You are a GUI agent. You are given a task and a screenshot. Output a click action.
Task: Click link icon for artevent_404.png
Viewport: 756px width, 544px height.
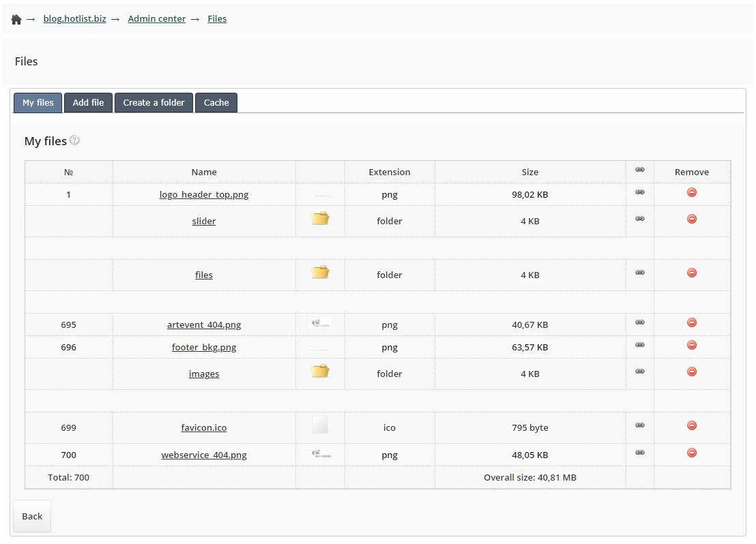[x=640, y=322]
